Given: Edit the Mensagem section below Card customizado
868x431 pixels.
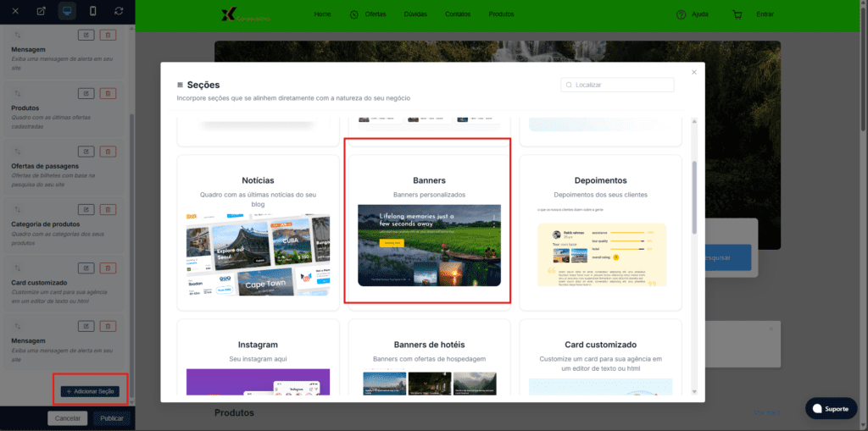Looking at the screenshot, I should 86,327.
